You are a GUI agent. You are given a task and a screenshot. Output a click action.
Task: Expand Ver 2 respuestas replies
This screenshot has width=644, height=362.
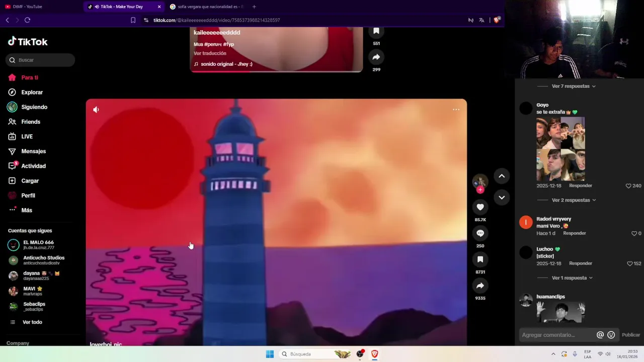(x=574, y=200)
